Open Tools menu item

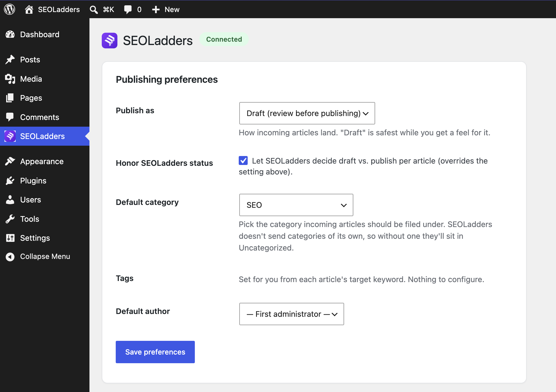[45, 219]
